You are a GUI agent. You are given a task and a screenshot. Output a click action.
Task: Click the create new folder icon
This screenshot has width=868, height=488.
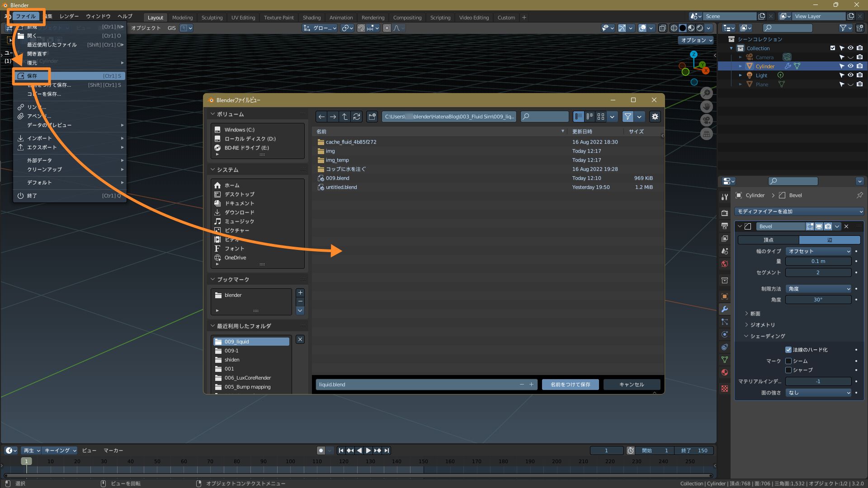click(x=372, y=117)
